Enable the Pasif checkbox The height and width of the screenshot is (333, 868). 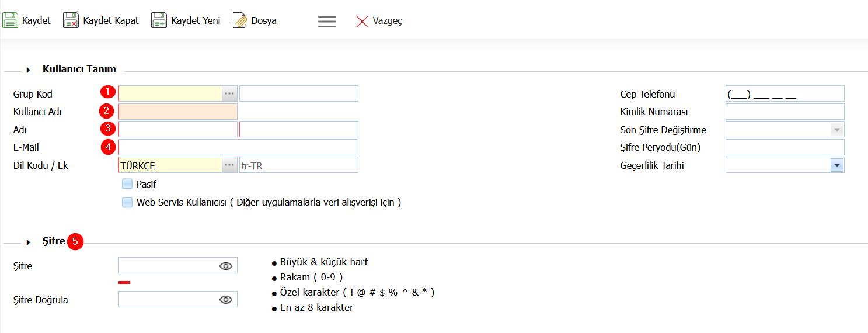[127, 184]
